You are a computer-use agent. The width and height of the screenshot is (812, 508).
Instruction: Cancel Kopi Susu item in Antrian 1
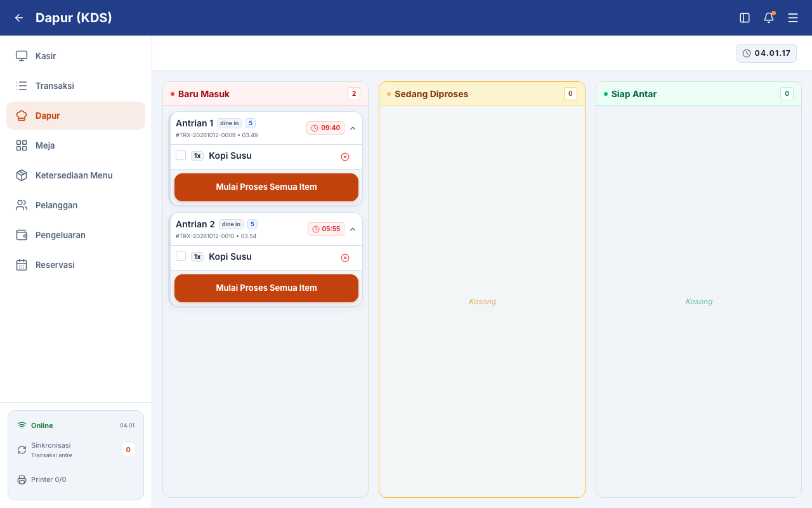click(345, 157)
